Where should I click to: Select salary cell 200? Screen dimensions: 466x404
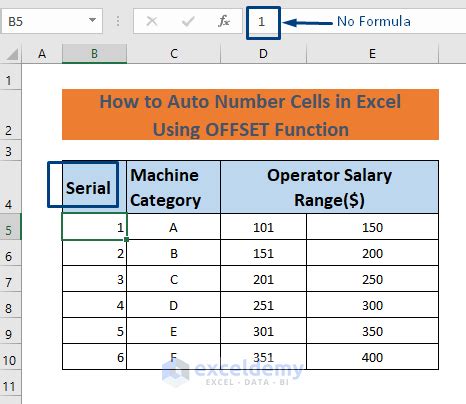click(x=372, y=253)
